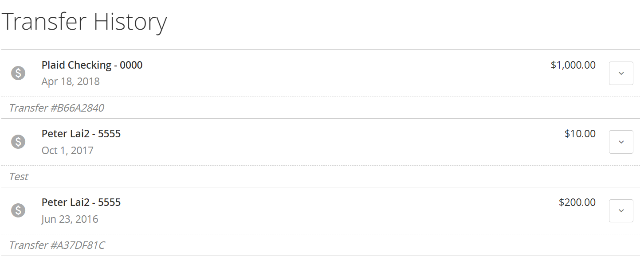Expand the $10.00 Peter Lai2 transfer details
This screenshot has height=256, width=644.
tap(621, 142)
